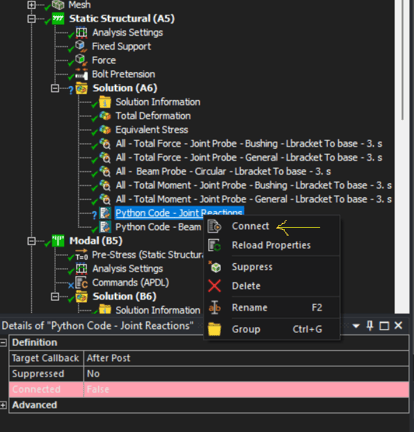
Task: Choose Reload Properties in context menu
Action: (x=272, y=245)
